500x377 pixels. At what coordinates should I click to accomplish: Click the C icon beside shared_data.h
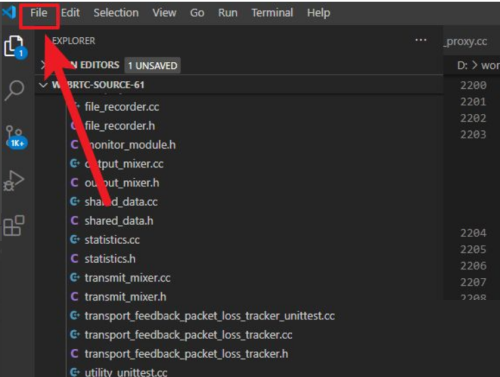(75, 220)
